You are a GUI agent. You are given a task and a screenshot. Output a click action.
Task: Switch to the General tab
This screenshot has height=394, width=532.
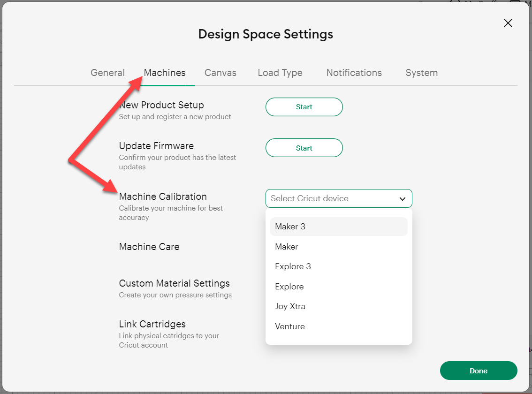(107, 73)
